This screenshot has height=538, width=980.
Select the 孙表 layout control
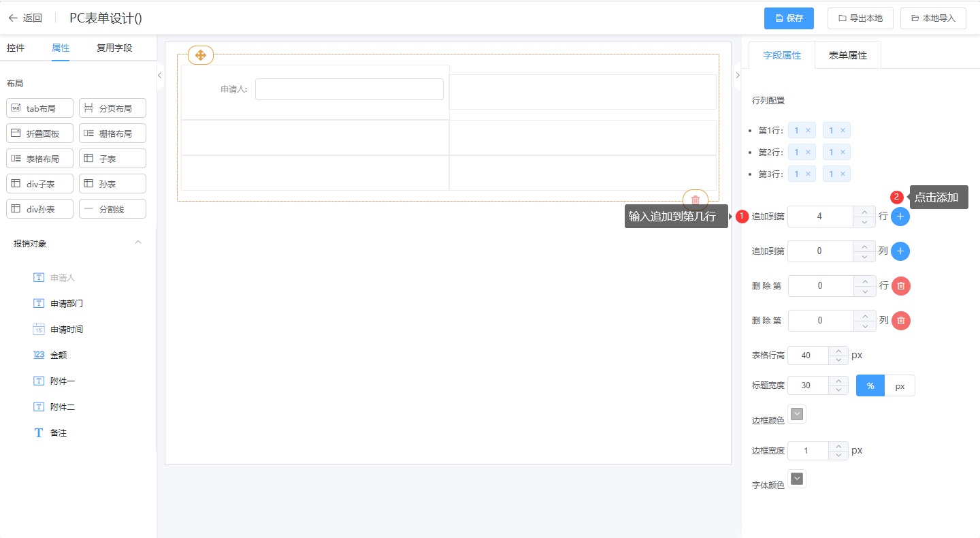point(112,184)
